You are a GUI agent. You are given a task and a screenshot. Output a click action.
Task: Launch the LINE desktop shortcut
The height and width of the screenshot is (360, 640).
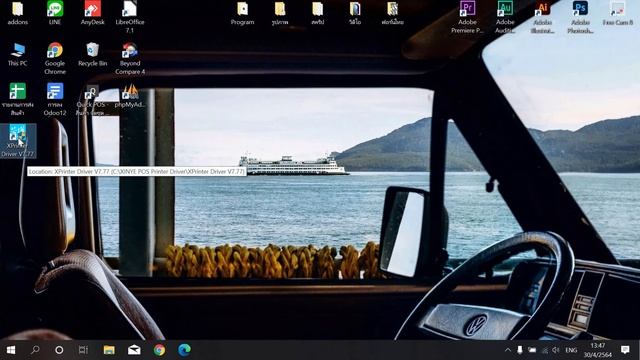tap(55, 13)
